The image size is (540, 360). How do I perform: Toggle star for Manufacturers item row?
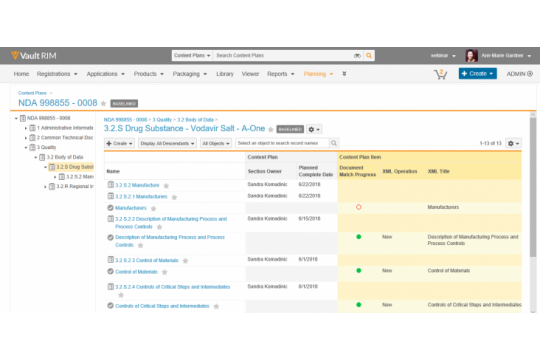point(154,208)
